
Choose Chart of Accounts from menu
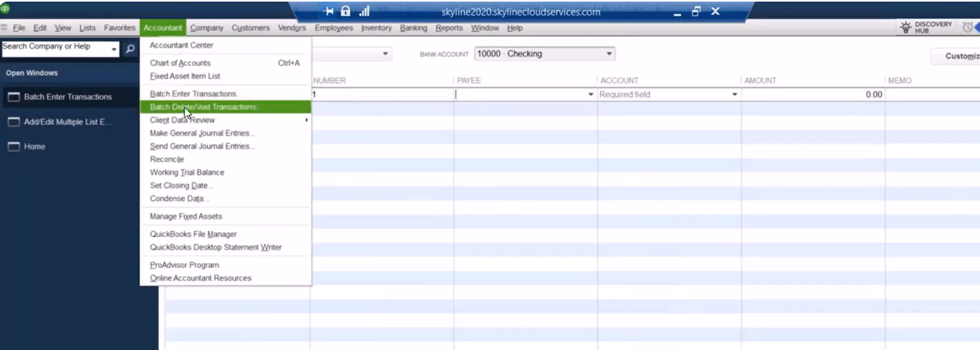[180, 63]
